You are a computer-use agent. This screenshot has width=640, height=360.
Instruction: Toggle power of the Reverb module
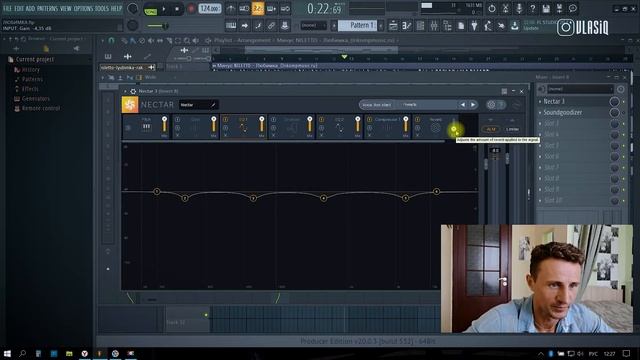[x=417, y=120]
